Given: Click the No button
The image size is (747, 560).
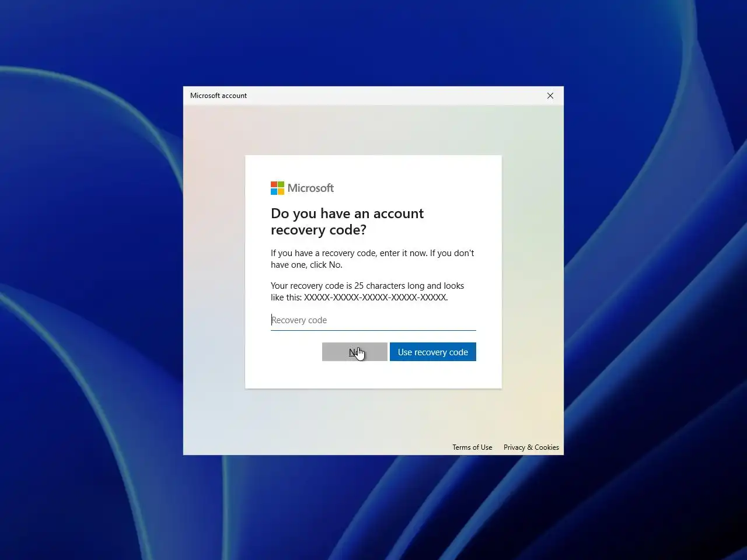Looking at the screenshot, I should (355, 352).
